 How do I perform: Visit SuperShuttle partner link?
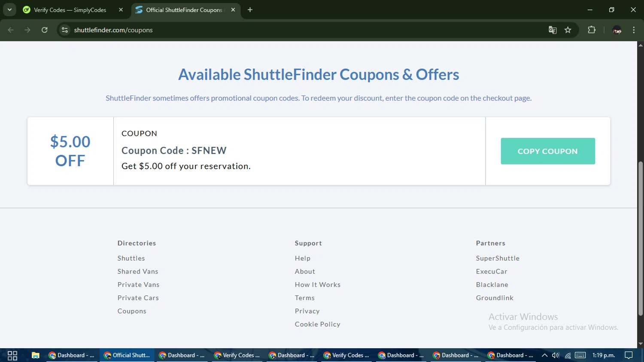(498, 258)
